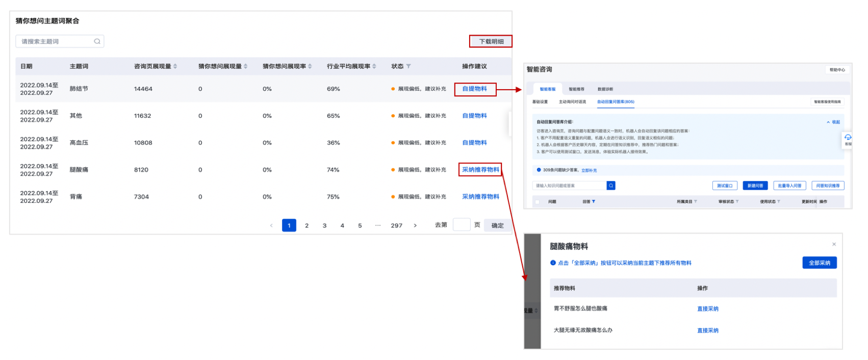This screenshot has height=360, width=868.
Task: Close the 腿酸痛物料 dialog
Action: tap(834, 244)
